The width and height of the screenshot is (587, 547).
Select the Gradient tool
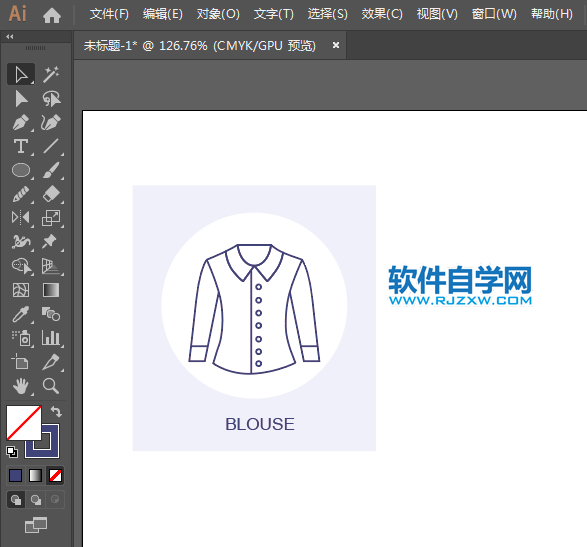[51, 290]
